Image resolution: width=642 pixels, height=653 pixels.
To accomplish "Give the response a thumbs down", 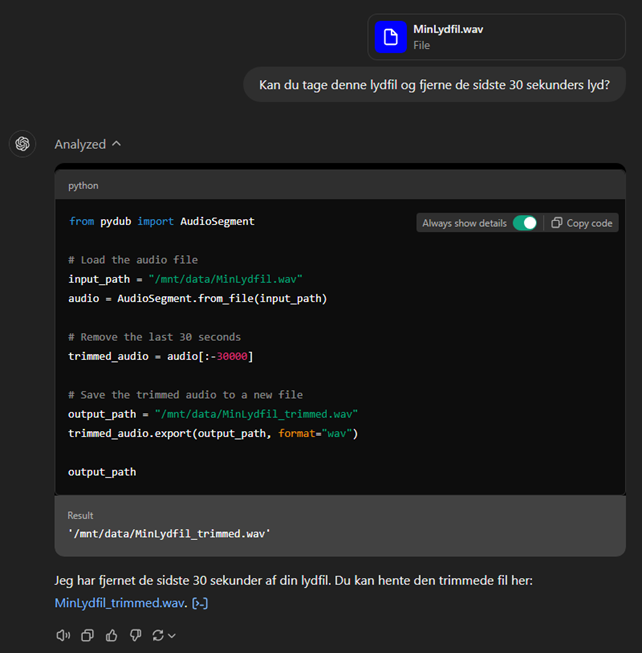I will point(135,635).
